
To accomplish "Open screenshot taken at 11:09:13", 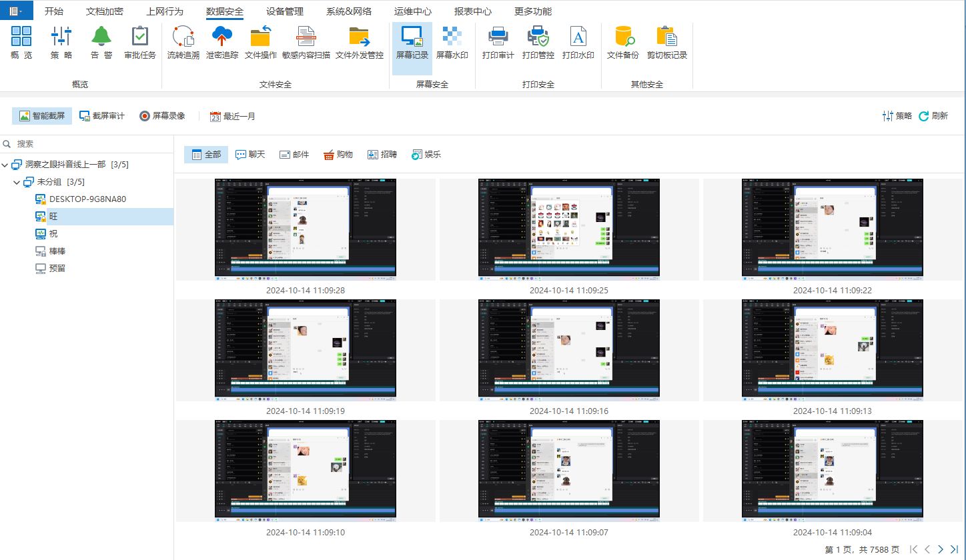I will 833,349.
